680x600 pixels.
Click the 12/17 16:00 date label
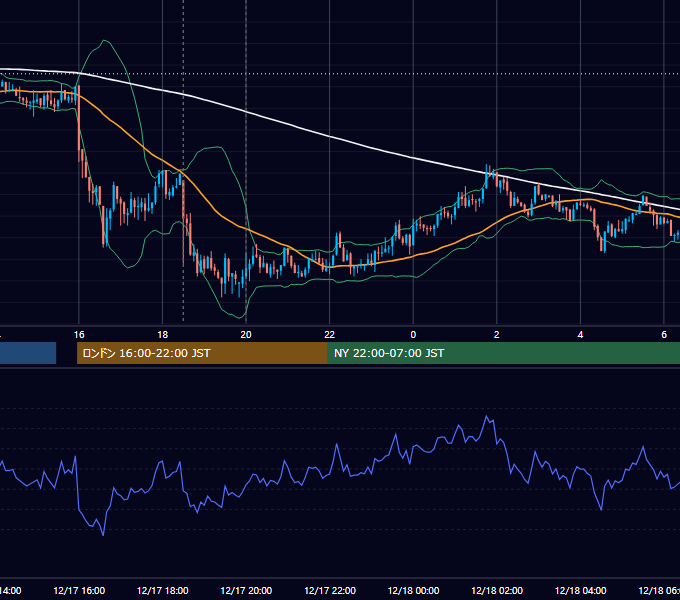79,590
